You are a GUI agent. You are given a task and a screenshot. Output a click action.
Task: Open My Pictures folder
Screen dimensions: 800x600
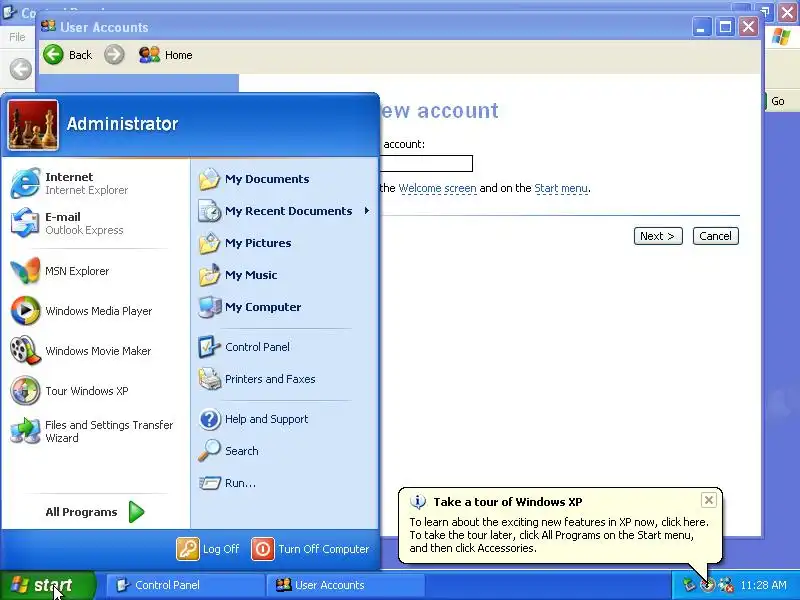284,243
